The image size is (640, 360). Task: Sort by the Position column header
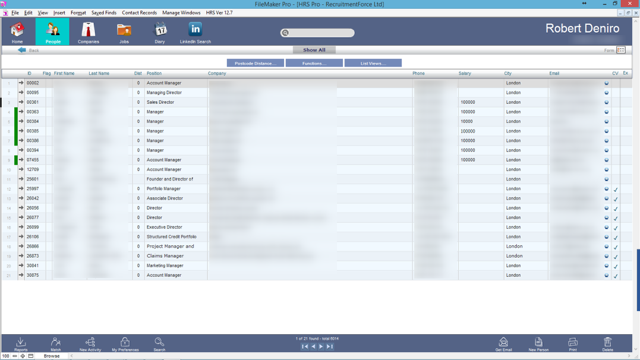154,73
